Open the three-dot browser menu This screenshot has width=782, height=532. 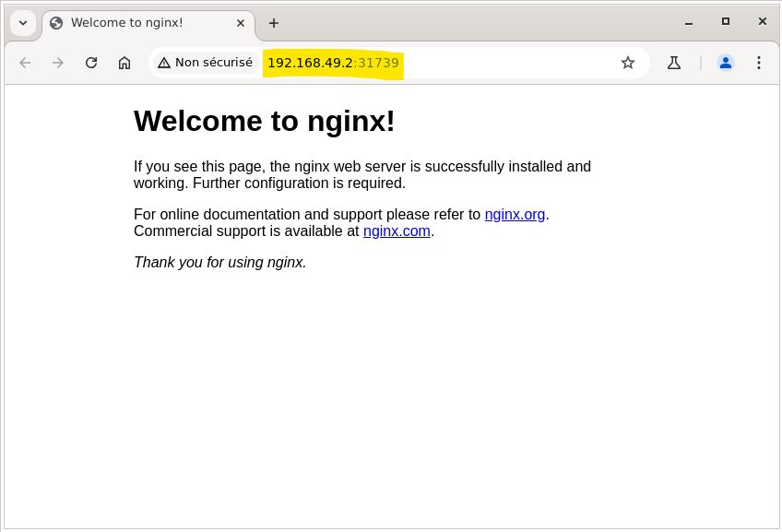[759, 63]
